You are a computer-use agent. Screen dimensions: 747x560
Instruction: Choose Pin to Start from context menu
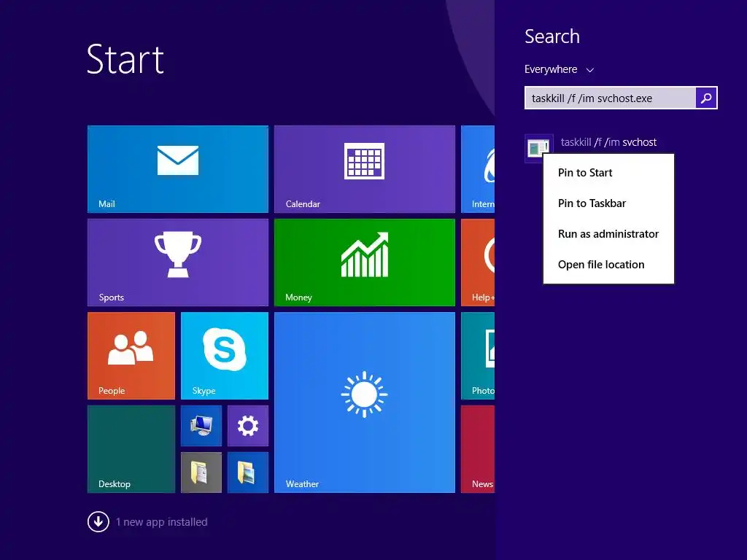click(x=608, y=172)
